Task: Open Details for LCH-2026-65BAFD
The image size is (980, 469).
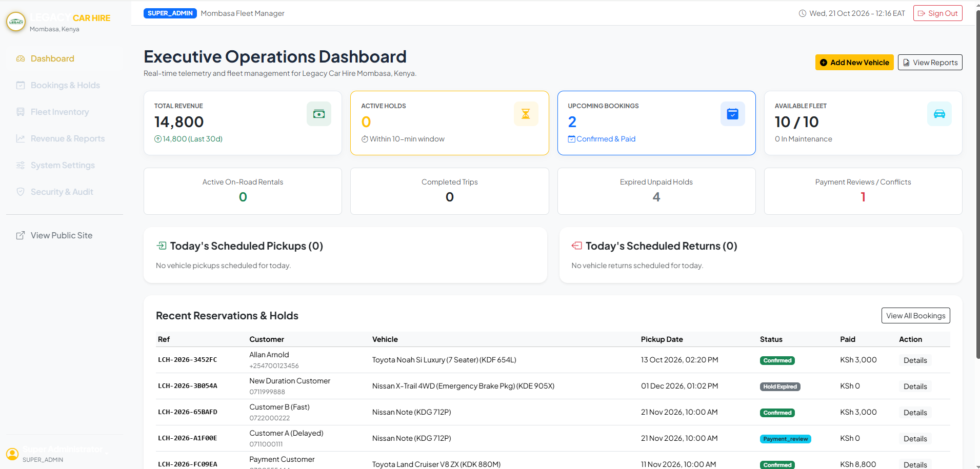Action: pos(915,413)
